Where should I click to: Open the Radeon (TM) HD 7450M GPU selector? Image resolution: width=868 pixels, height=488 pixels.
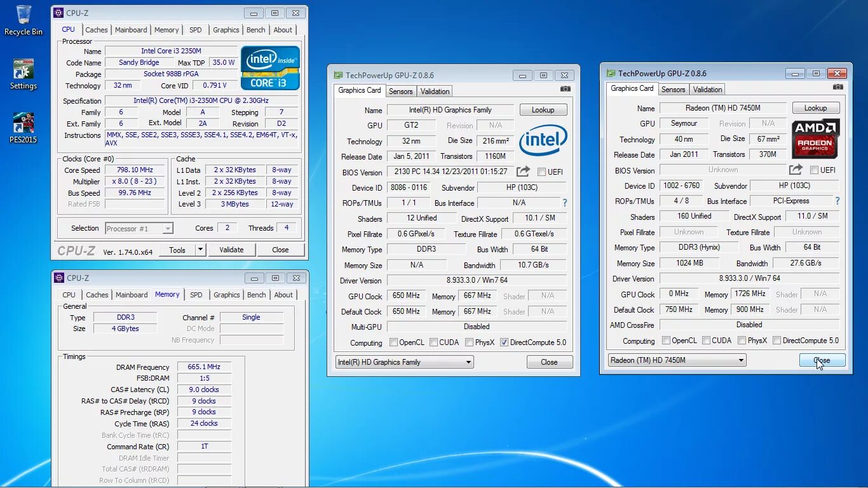coord(677,360)
